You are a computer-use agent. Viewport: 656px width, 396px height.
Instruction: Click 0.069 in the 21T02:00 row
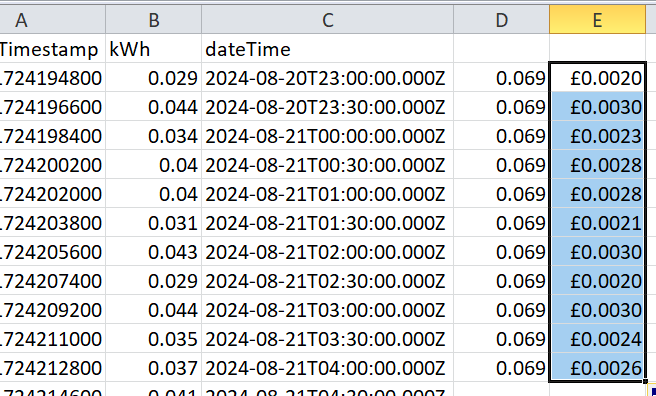[502, 252]
